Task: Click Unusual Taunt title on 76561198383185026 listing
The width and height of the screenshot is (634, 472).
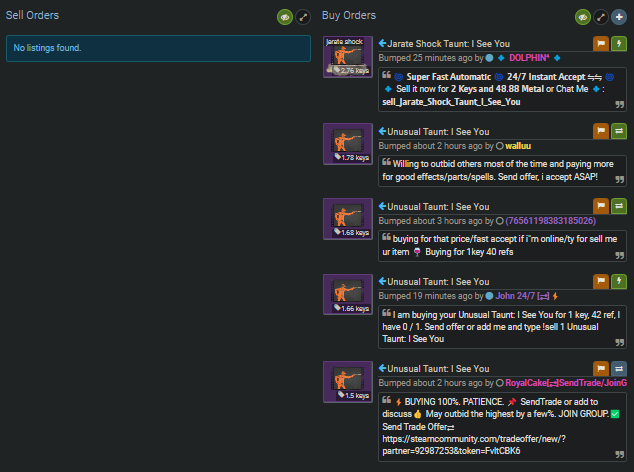Action: click(x=438, y=207)
